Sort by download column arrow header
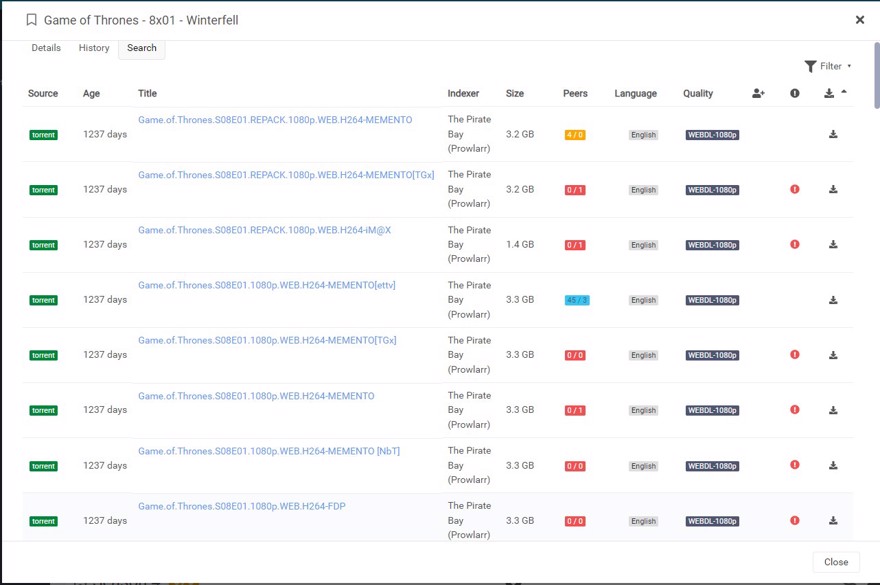This screenshot has height=585, width=880. (x=834, y=93)
